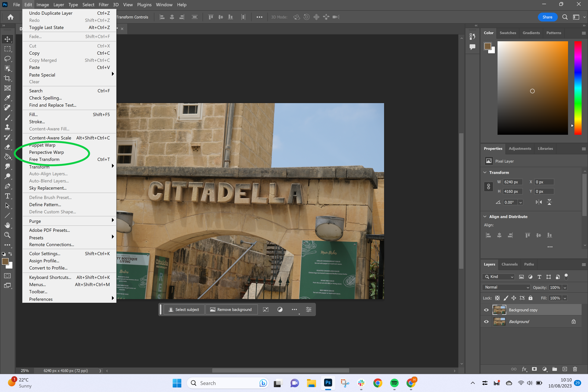Image resolution: width=588 pixels, height=392 pixels.
Task: Open the Opacity dropdown arrow
Action: (x=565, y=288)
